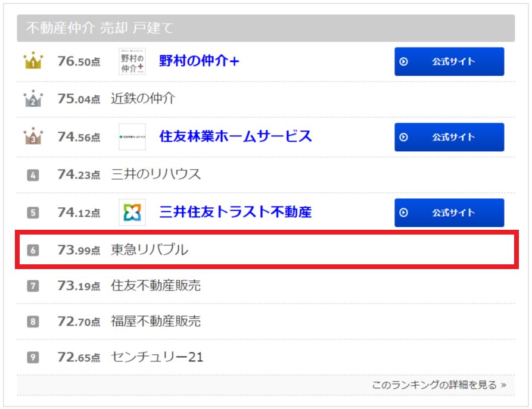Visit 公式サイト for 野村の仲介+

coord(449,61)
